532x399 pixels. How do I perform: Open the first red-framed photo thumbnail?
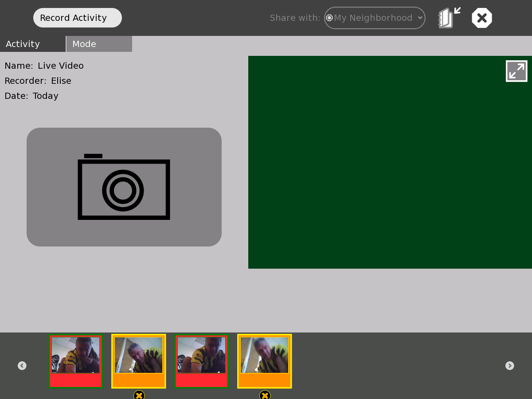click(x=76, y=361)
